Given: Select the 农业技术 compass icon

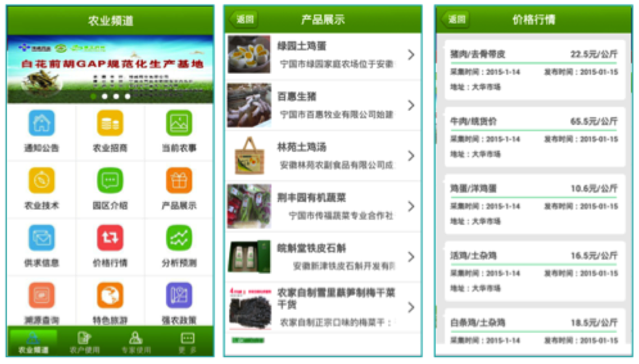Looking at the screenshot, I should [x=41, y=181].
